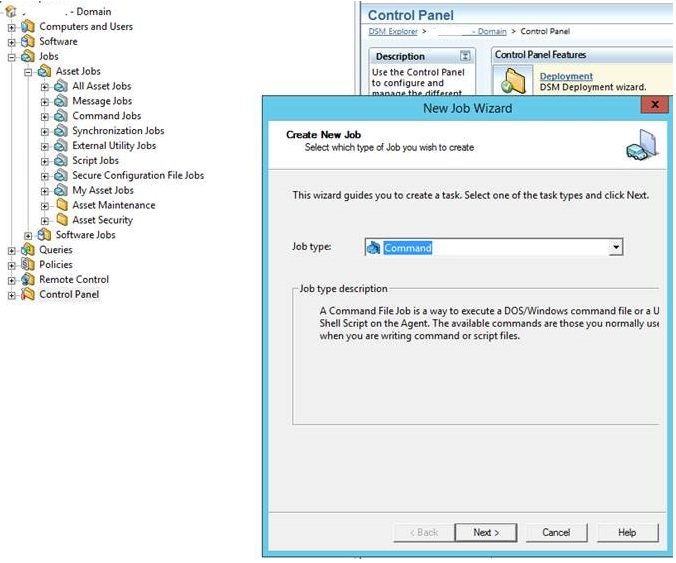Select the Message Jobs tree label
This screenshot has height=563, width=676.
point(102,101)
